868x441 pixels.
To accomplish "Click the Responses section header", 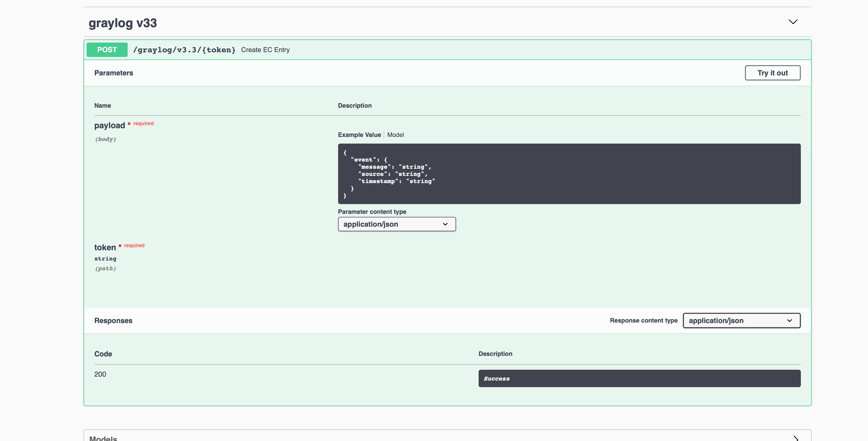I will click(113, 320).
